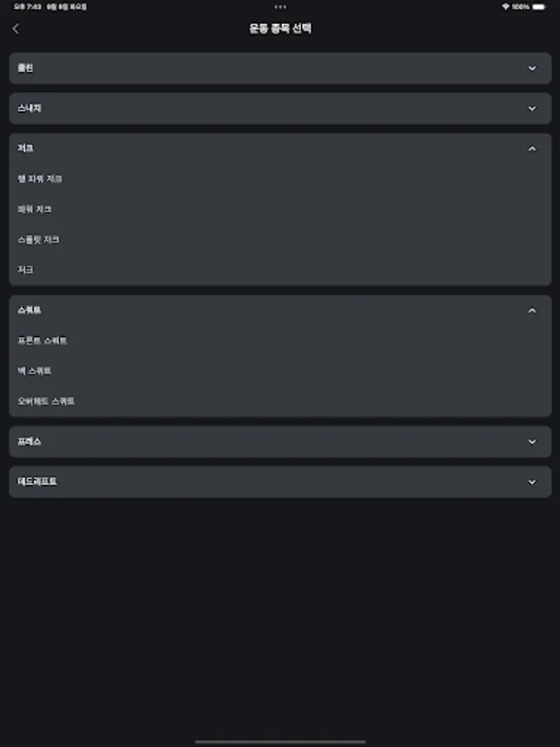Tap the back arrow at top left
The height and width of the screenshot is (747, 560).
pos(16,27)
